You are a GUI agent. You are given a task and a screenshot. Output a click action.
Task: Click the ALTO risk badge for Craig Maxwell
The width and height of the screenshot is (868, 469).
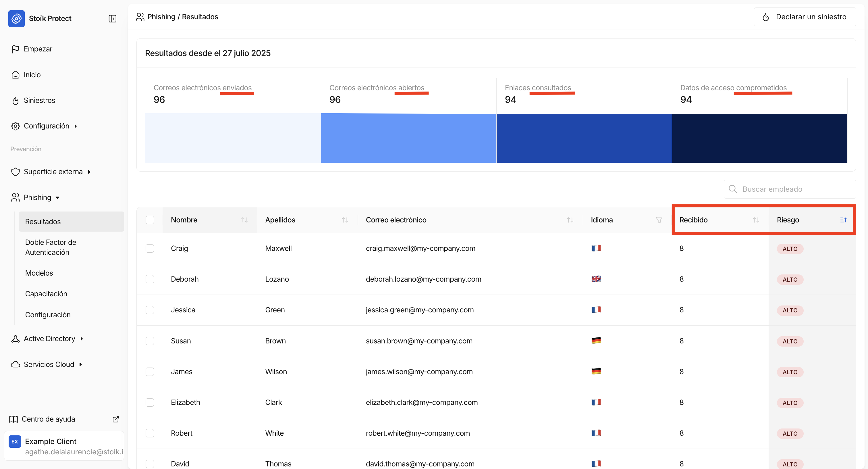790,249
